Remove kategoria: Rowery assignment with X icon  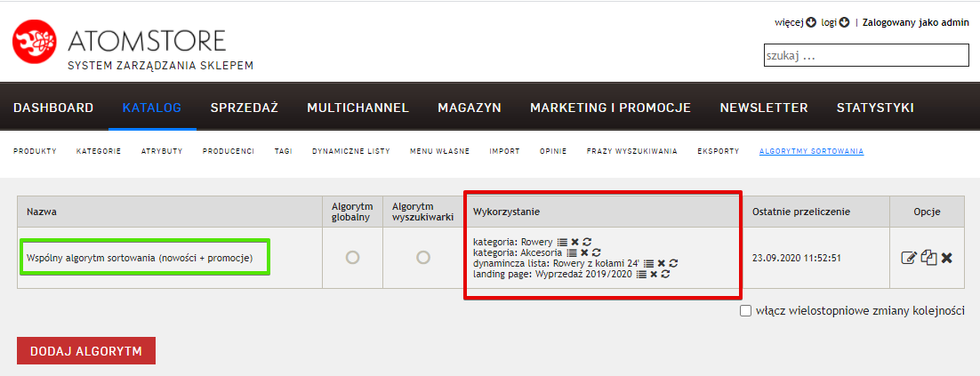574,242
